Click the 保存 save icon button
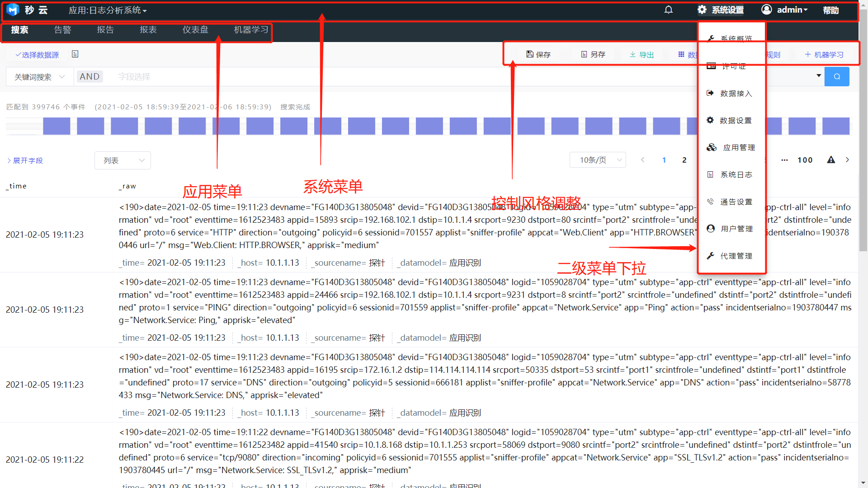 pyautogui.click(x=538, y=55)
